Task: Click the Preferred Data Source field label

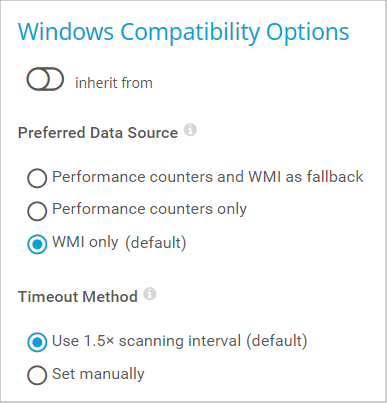Action: 98,133
